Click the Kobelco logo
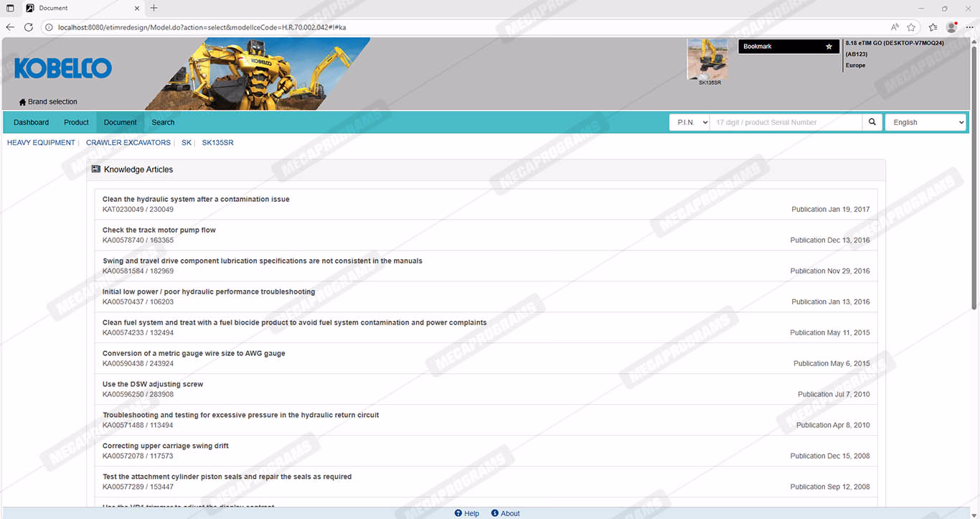 (x=63, y=69)
